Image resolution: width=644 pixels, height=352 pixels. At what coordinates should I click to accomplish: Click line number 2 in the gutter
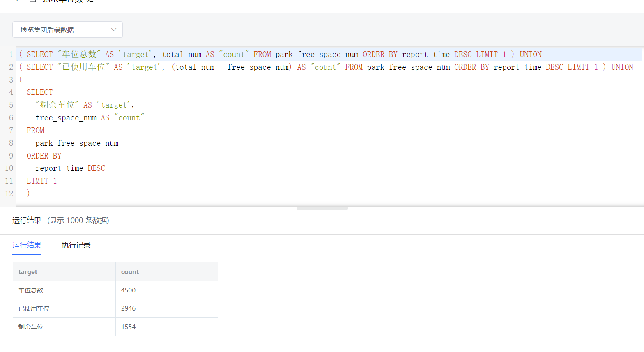click(x=11, y=67)
